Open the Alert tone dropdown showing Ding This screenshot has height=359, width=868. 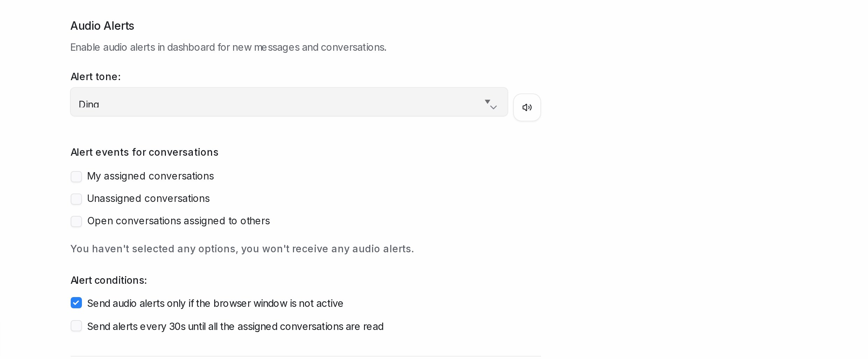pos(289,102)
